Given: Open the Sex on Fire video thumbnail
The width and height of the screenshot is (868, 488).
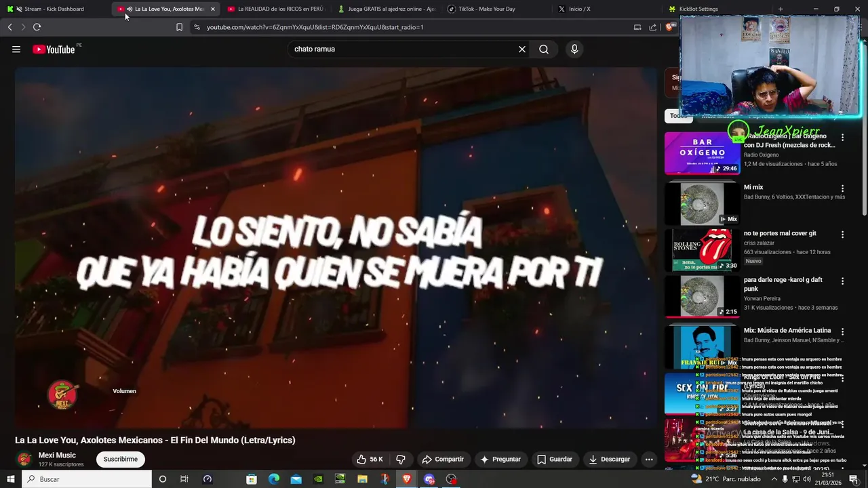Looking at the screenshot, I should click(x=702, y=394).
